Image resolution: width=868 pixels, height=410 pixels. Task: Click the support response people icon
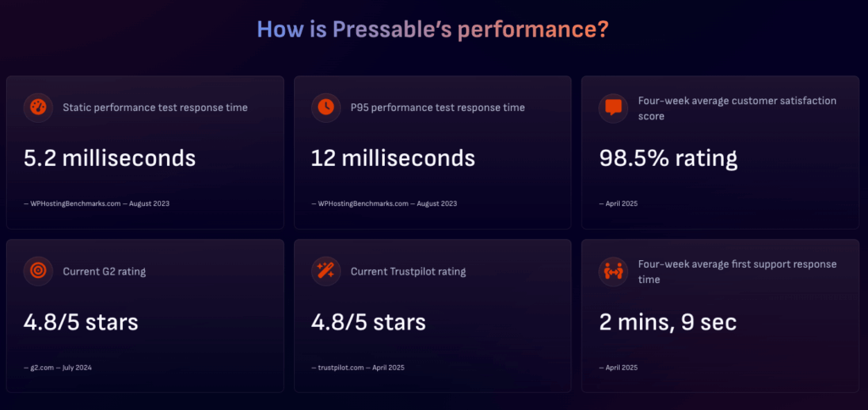click(612, 271)
